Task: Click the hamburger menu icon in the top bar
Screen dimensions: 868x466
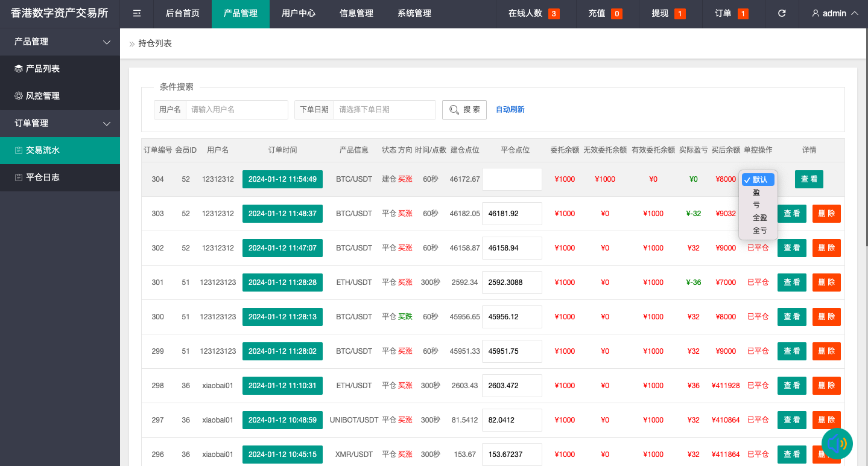Action: (x=136, y=13)
